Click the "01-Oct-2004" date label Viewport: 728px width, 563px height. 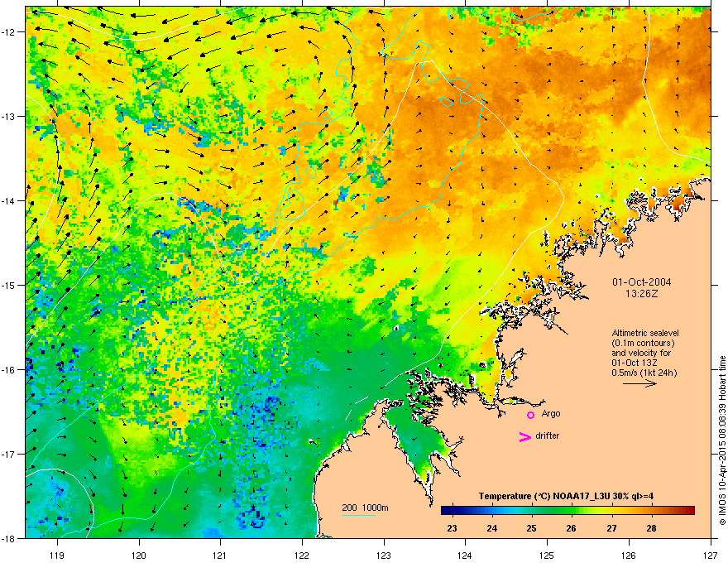tap(642, 282)
